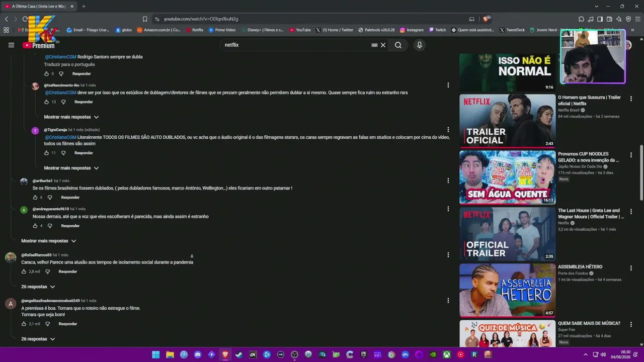Like IzaNascimento's reply

click(46, 102)
